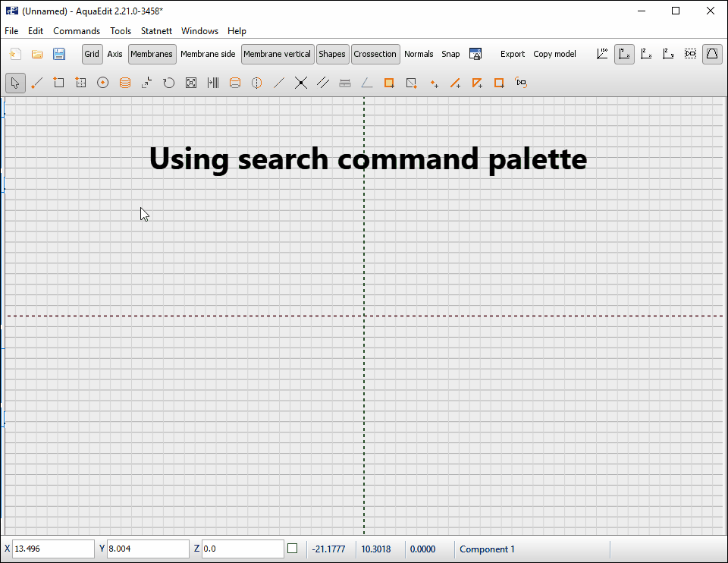Screen dimensions: 728x563
Task: Toggle the perspective trapezoid view button
Action: click(712, 54)
